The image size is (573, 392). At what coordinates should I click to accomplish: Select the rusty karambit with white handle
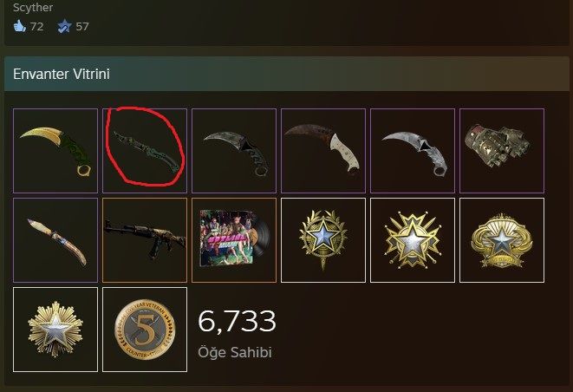tap(323, 151)
